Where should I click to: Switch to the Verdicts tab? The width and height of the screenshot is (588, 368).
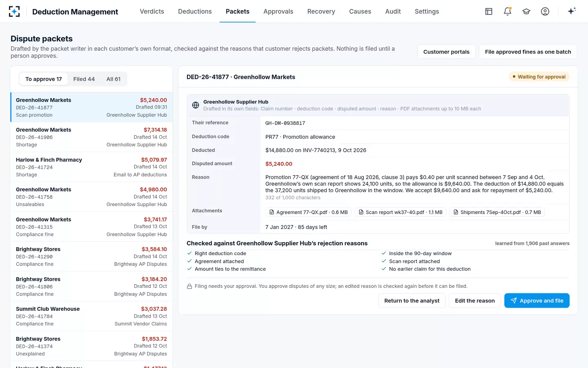pos(152,11)
